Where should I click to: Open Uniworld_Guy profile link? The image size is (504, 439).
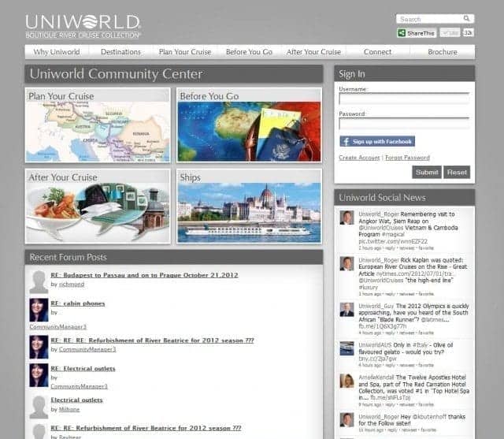pyautogui.click(x=376, y=306)
